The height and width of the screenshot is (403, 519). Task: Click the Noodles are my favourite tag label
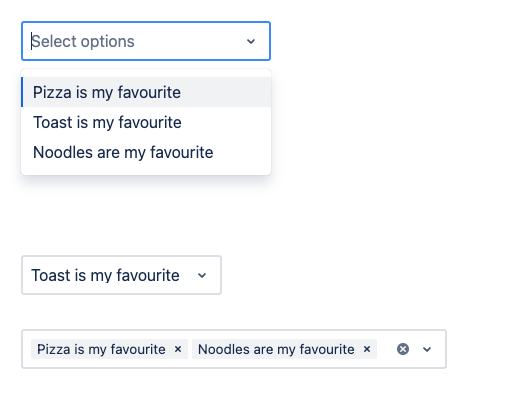[x=276, y=349]
